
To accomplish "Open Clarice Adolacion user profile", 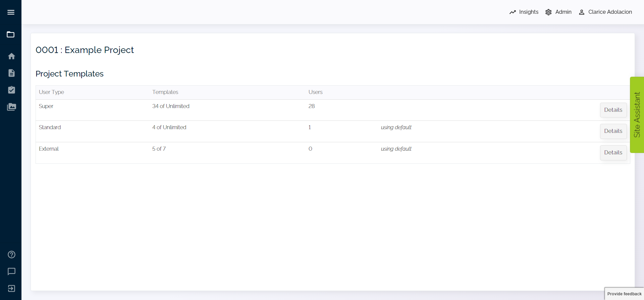I will (x=605, y=12).
